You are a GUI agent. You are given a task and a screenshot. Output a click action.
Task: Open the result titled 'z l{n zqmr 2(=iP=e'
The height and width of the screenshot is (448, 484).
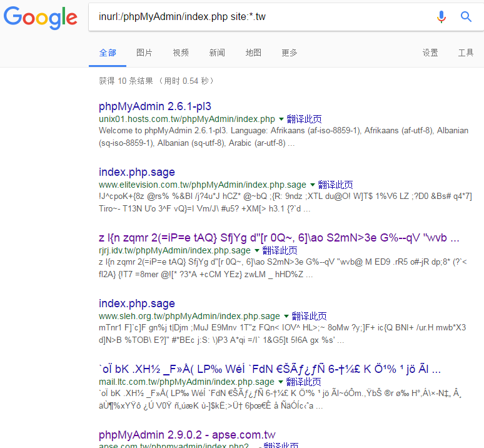click(279, 238)
